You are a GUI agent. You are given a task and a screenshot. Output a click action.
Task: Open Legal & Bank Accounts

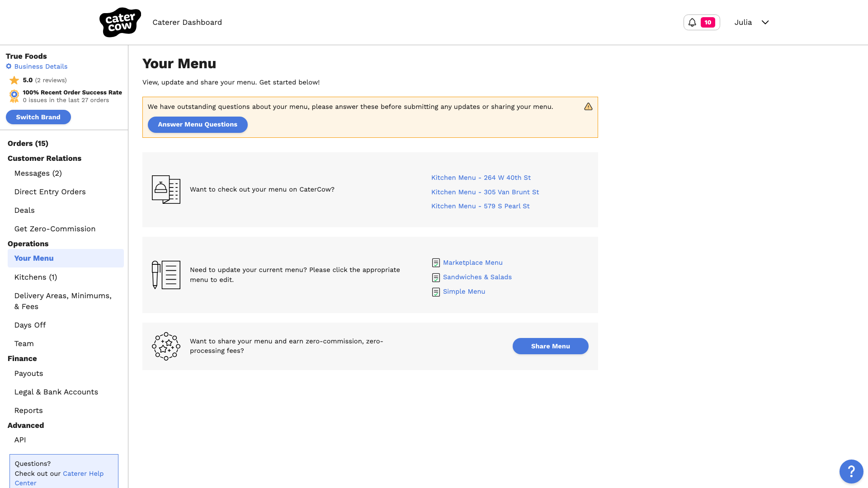tap(56, 392)
